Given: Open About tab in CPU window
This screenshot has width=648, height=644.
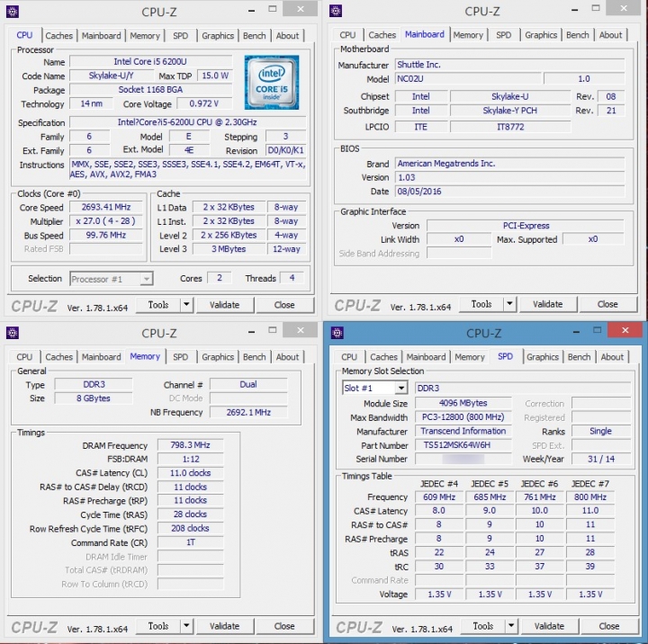Looking at the screenshot, I should tap(287, 36).
